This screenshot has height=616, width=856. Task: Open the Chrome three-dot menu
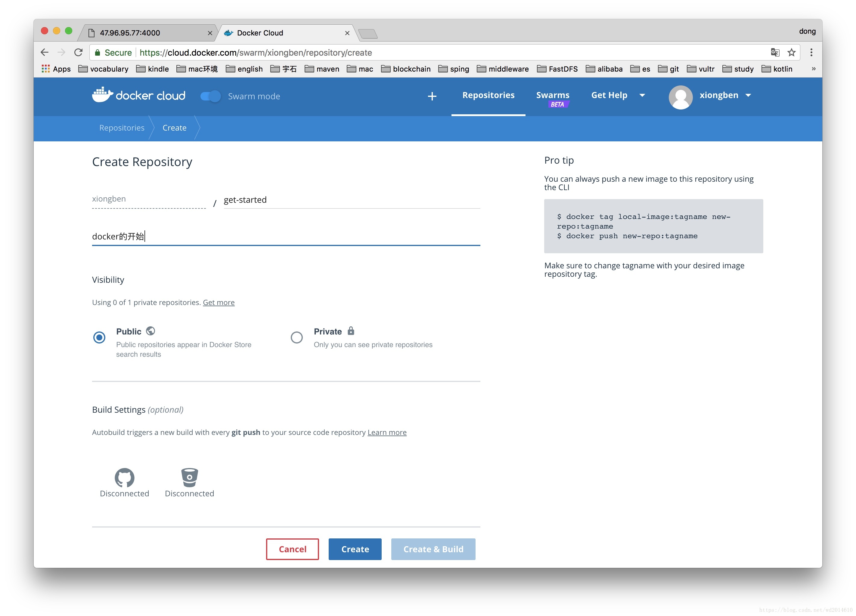tap(811, 52)
